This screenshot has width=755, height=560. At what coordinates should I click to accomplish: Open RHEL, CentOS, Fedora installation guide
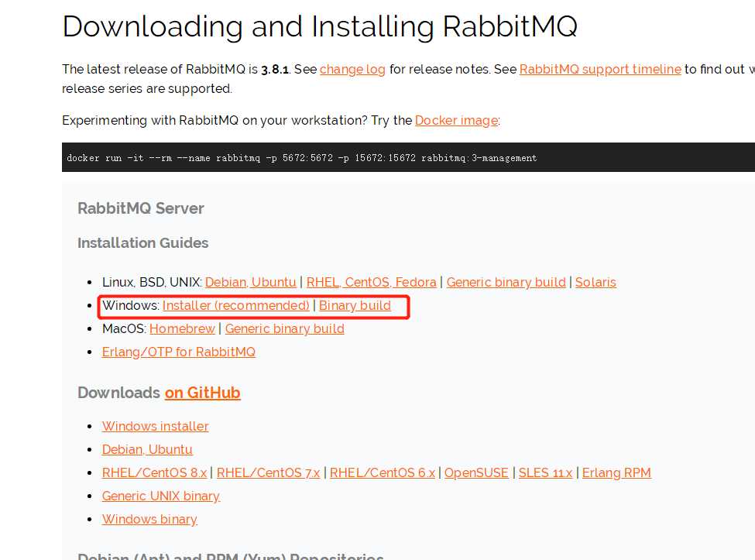[371, 282]
